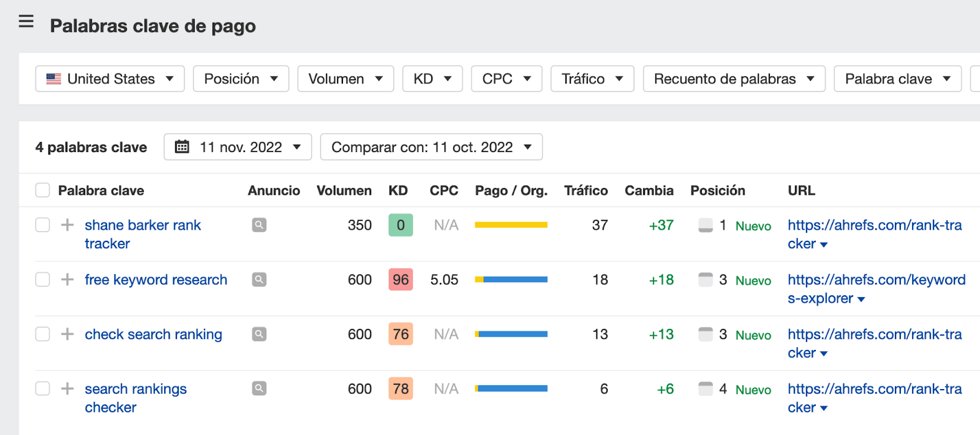Click the KD 96 badge
980x435 pixels.
[x=401, y=279]
